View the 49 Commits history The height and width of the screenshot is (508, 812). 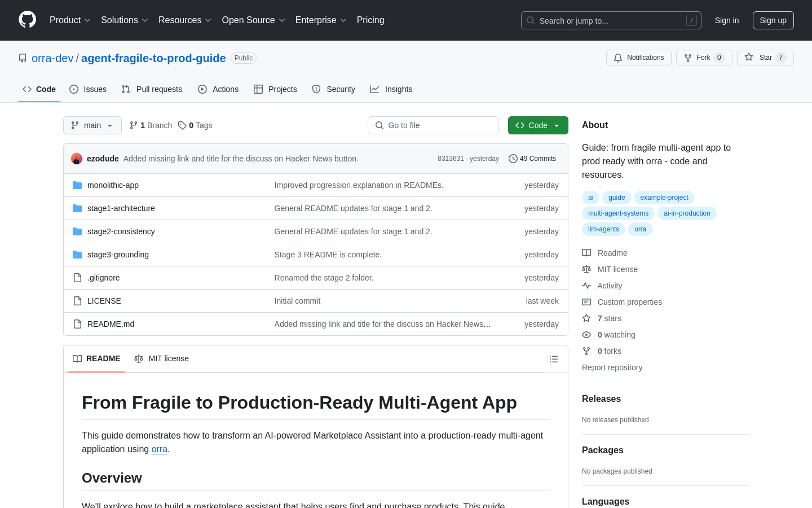532,159
